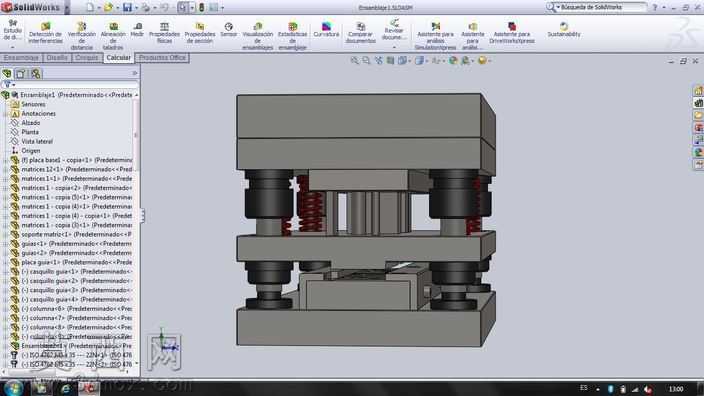
Task: Open the SolidWorks Resources task pane tab
Action: click(698, 91)
